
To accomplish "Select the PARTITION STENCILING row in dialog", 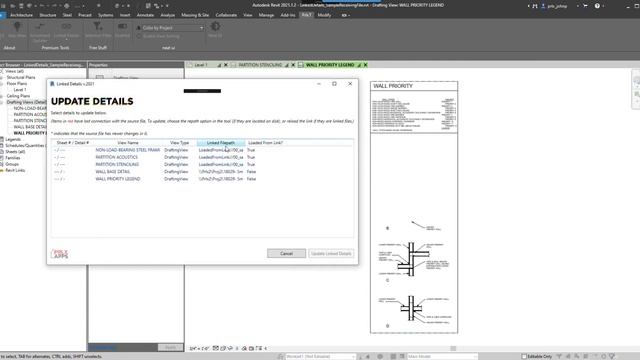I will (202, 164).
